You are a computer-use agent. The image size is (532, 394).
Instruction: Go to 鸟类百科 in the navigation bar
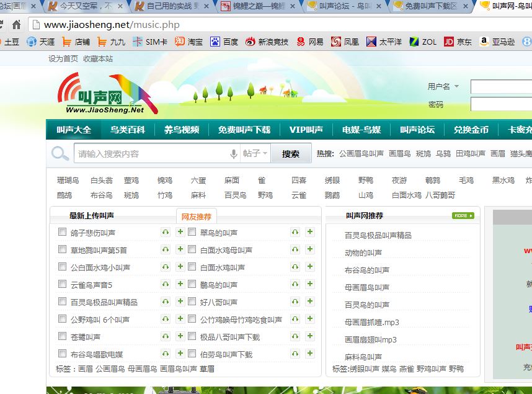point(128,130)
